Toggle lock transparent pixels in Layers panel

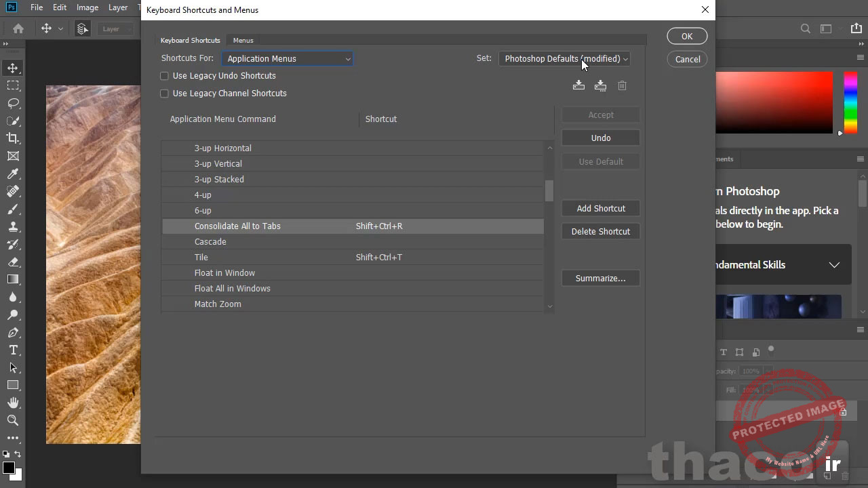(724, 352)
